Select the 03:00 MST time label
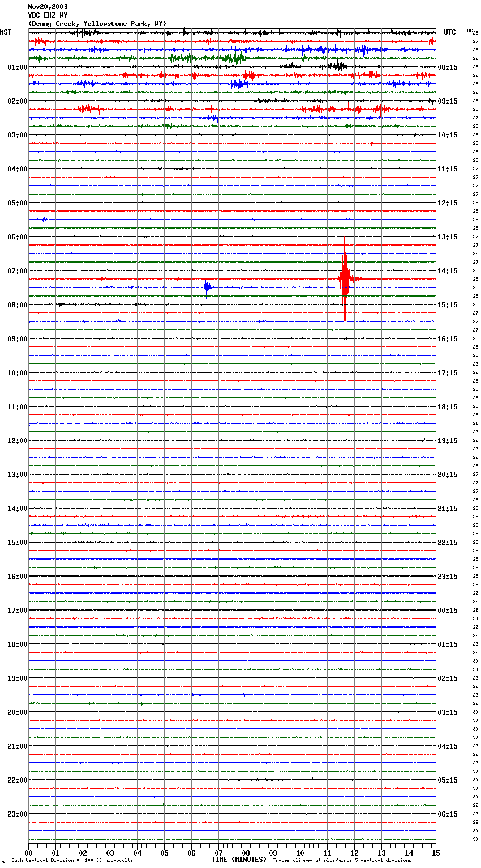 click(18, 135)
